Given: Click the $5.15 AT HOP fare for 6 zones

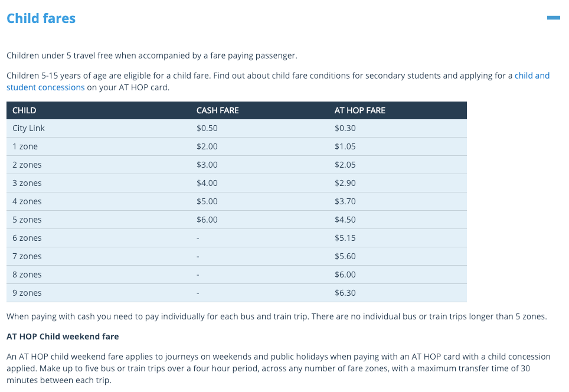Looking at the screenshot, I should tap(345, 238).
